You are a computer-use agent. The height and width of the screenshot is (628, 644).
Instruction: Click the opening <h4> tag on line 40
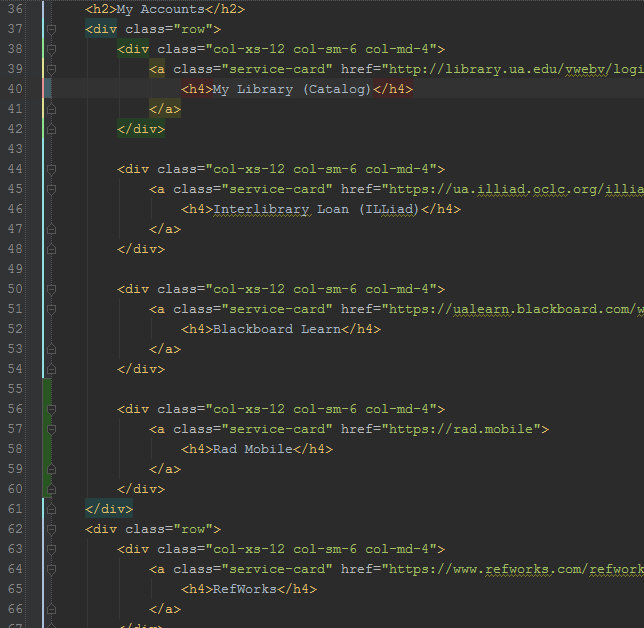click(197, 89)
